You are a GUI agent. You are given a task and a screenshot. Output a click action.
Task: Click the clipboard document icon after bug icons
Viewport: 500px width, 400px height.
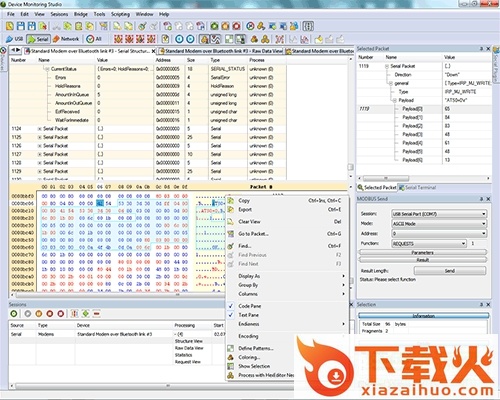tap(165, 39)
